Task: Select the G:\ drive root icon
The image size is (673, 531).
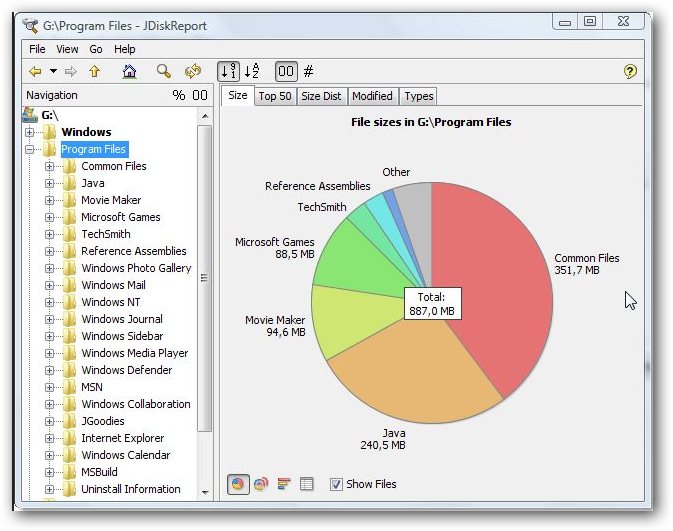Action: tap(30, 115)
